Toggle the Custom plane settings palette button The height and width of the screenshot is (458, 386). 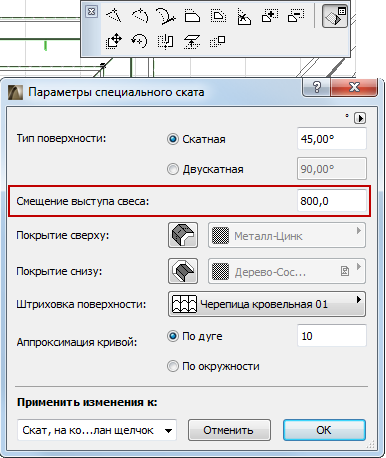click(x=335, y=16)
